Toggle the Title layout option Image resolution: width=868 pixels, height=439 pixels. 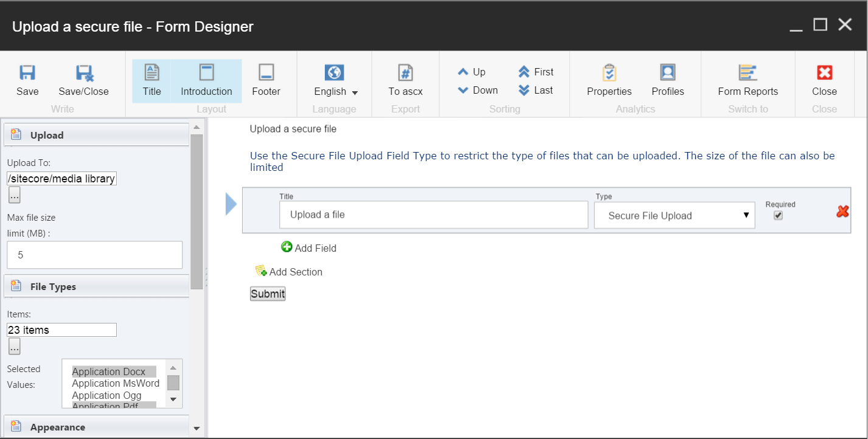(151, 80)
